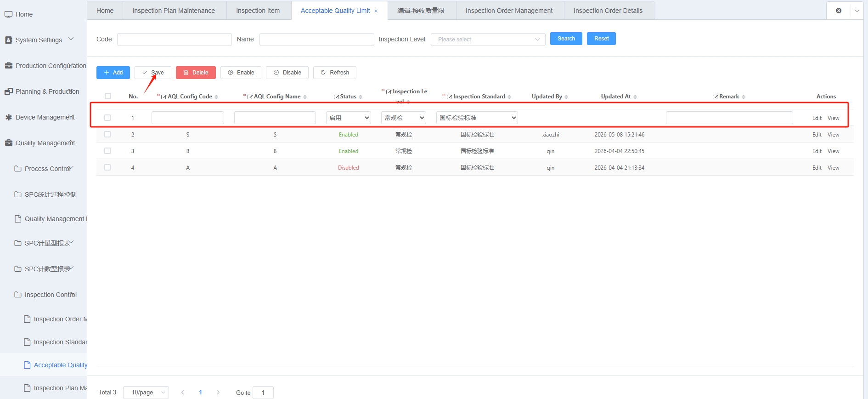The height and width of the screenshot is (399, 868).
Task: Click the Enable button
Action: point(241,73)
